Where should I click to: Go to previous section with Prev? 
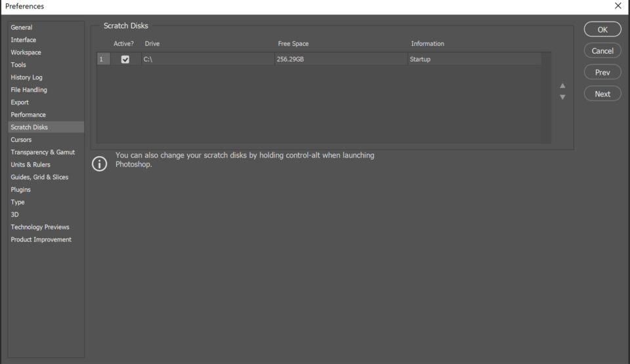602,72
